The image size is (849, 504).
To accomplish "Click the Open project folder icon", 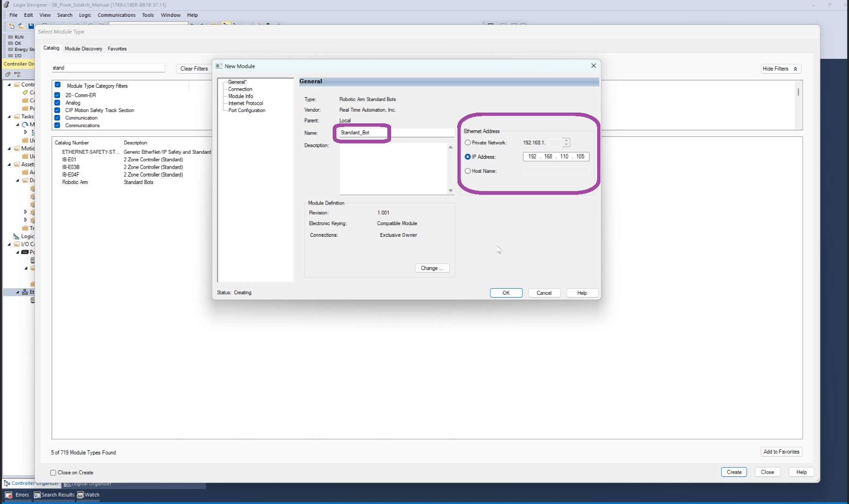I will (21, 26).
